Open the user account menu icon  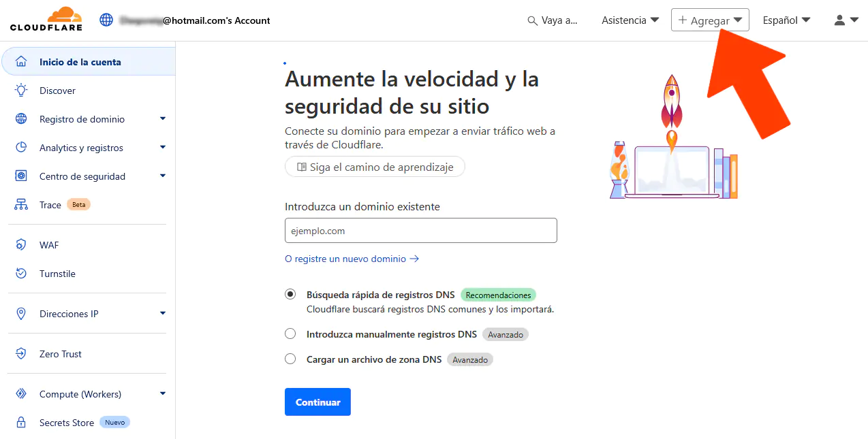839,20
